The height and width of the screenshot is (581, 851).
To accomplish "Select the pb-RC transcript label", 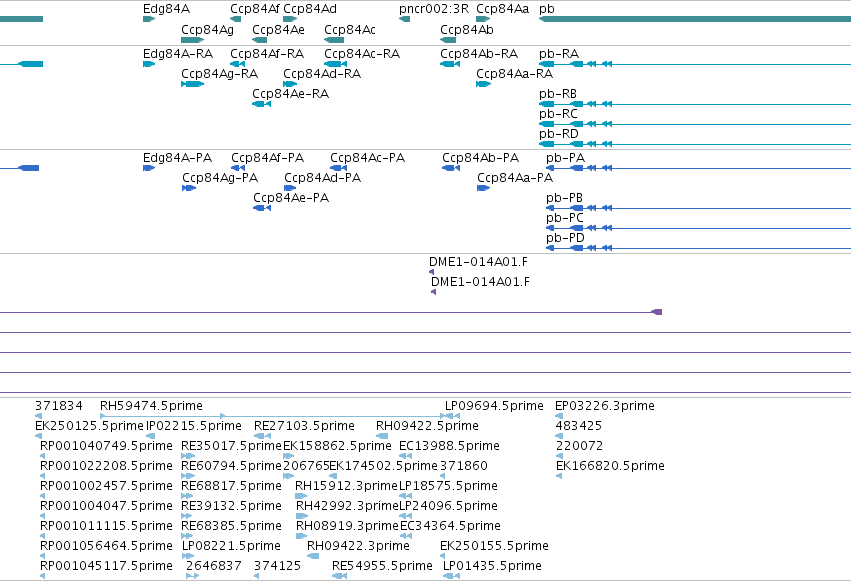I will [x=558, y=114].
